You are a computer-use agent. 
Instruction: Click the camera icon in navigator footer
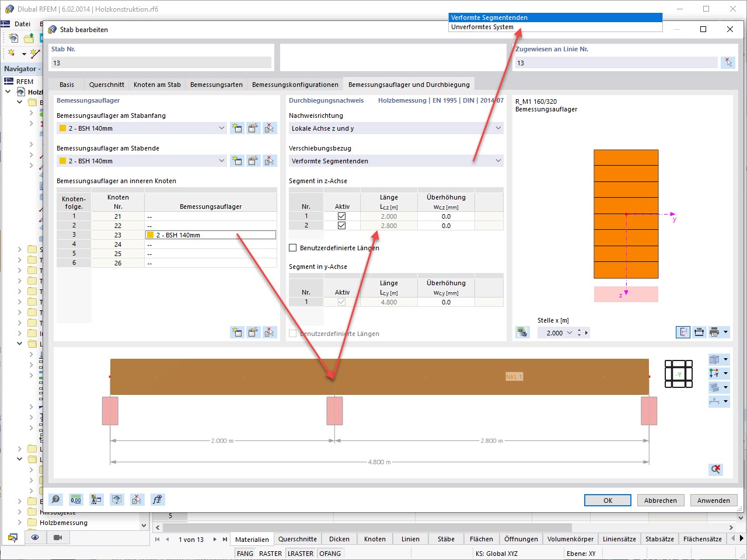pyautogui.click(x=58, y=537)
